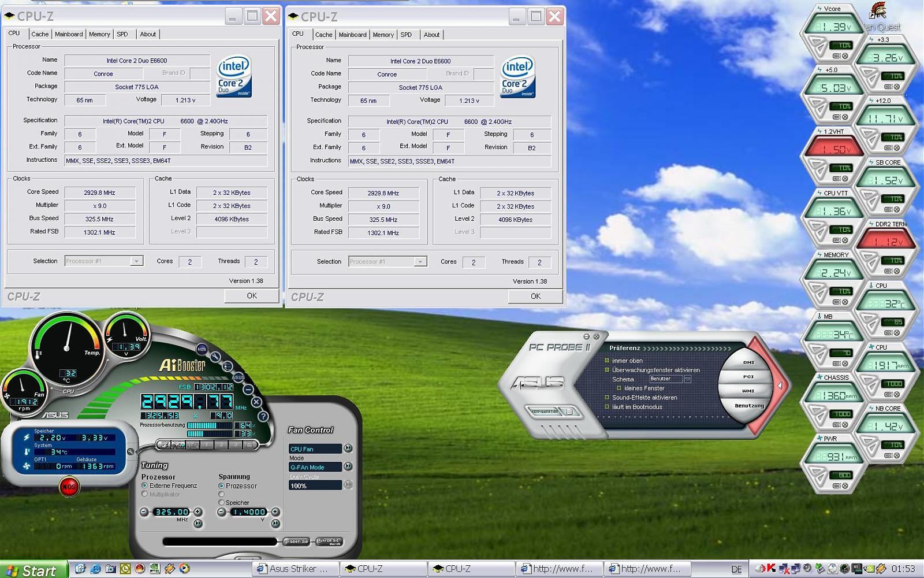The height and width of the screenshot is (578, 924).
Task: Open config icon on +12.0 sensor widget
Action: point(888,148)
